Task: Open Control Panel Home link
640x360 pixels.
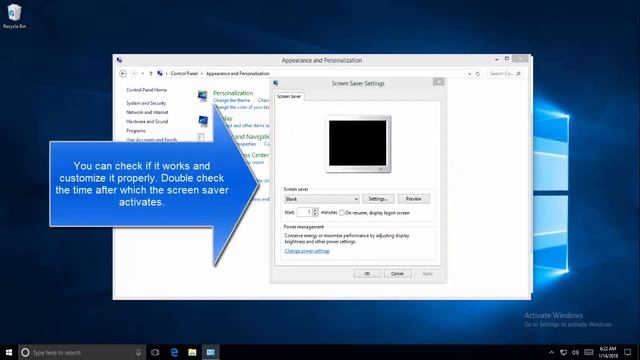Action: click(x=146, y=90)
